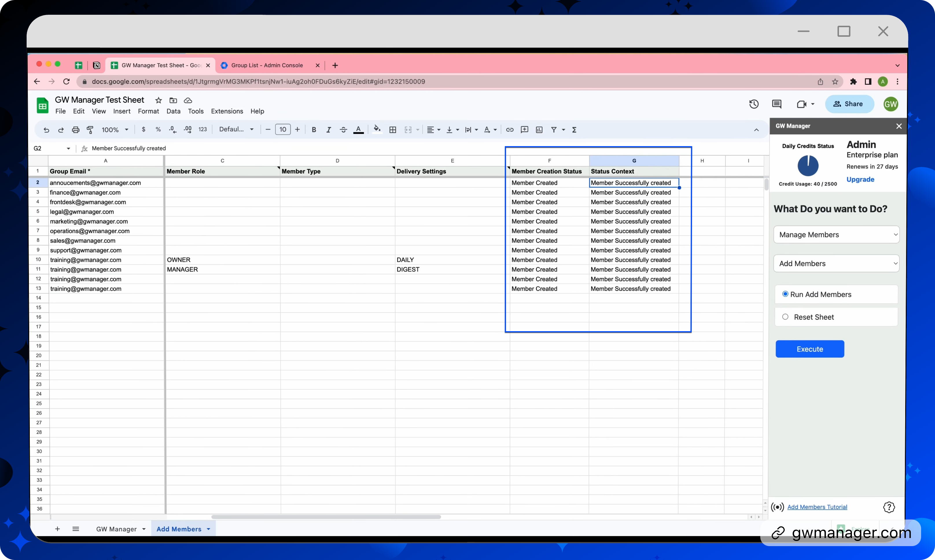Open the browser extensions puzzle icon
935x560 pixels.
(853, 82)
